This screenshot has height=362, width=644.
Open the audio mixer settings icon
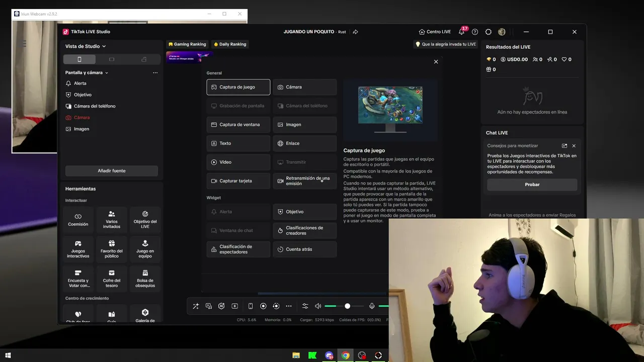(x=305, y=306)
